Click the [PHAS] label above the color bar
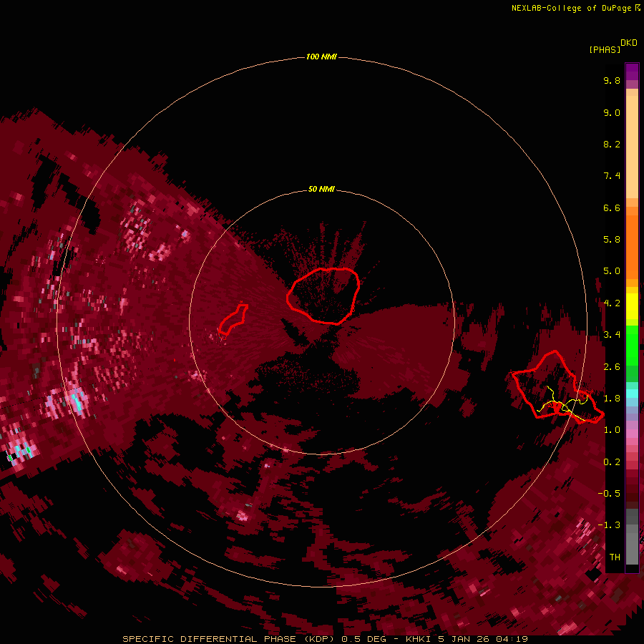 605,49
